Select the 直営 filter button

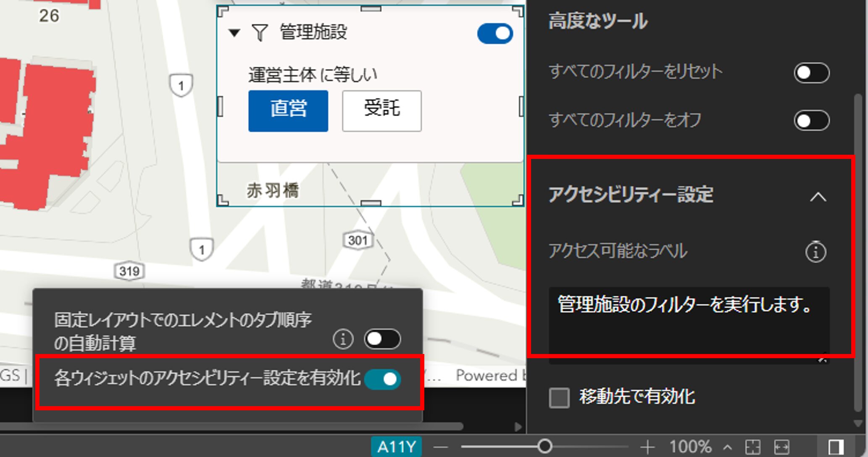(288, 111)
